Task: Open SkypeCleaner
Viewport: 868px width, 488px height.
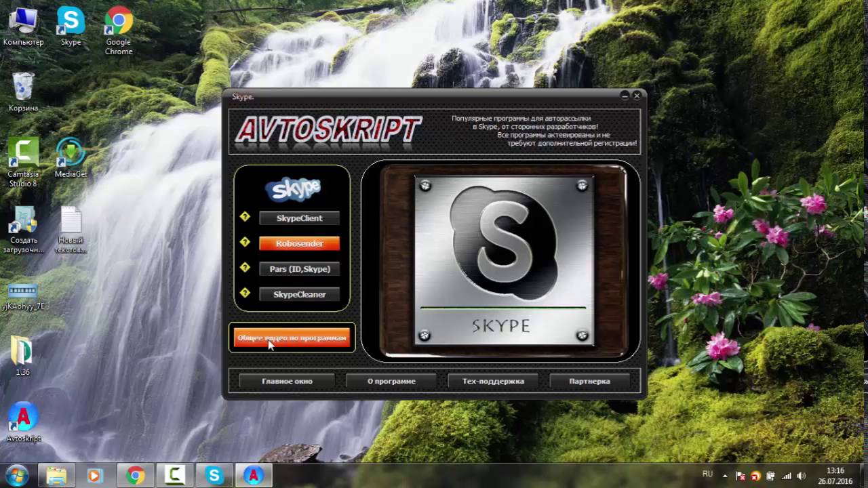Action: 299,294
